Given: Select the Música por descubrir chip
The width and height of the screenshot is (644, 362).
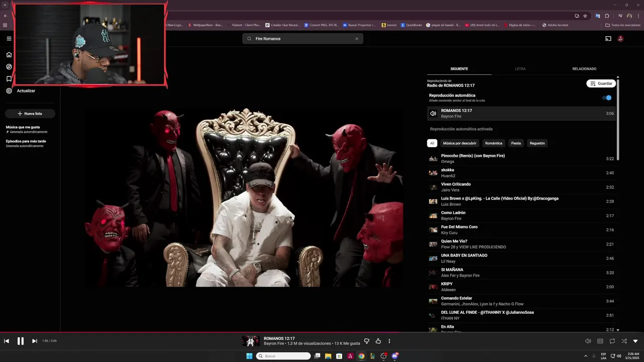Looking at the screenshot, I should tap(459, 143).
